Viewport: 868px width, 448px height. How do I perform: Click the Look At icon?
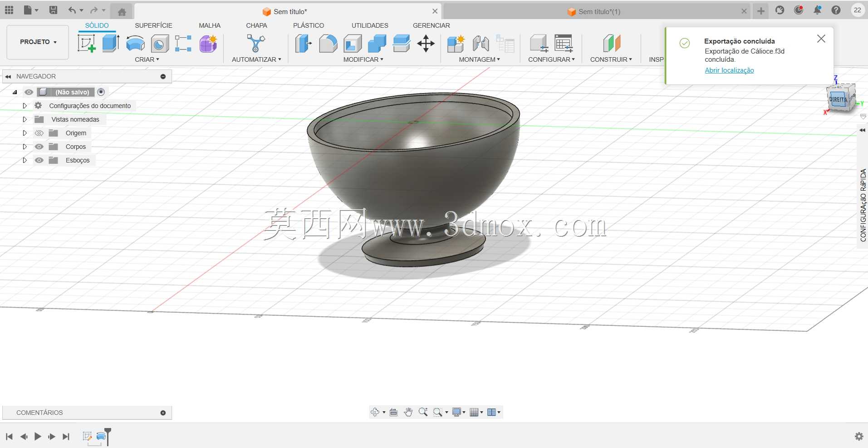click(x=393, y=412)
